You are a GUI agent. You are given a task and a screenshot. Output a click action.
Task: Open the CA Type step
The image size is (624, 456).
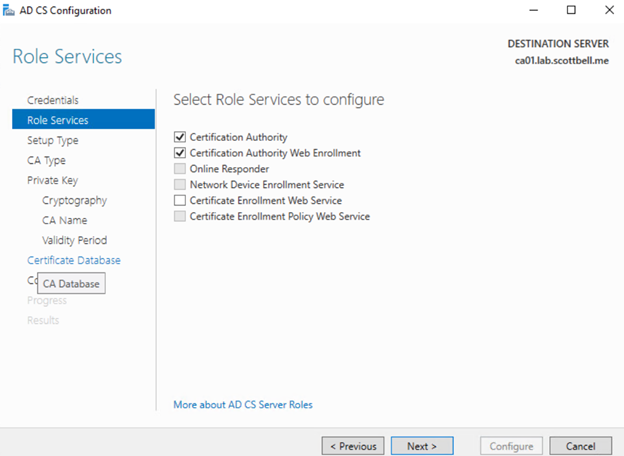tap(46, 160)
